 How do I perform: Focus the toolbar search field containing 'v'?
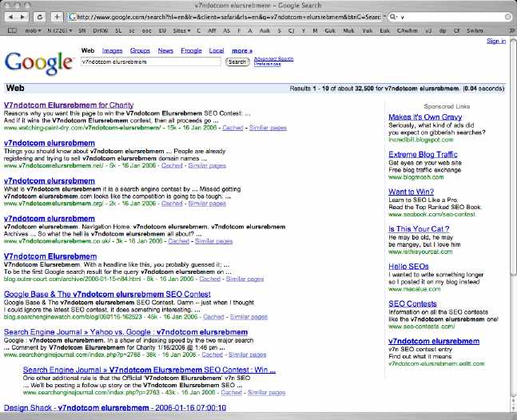point(451,17)
